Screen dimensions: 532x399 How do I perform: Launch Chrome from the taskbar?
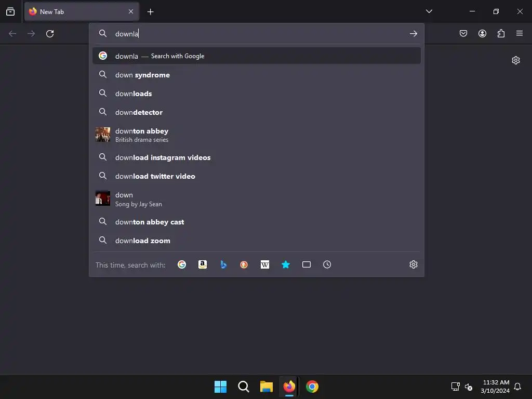(312, 387)
